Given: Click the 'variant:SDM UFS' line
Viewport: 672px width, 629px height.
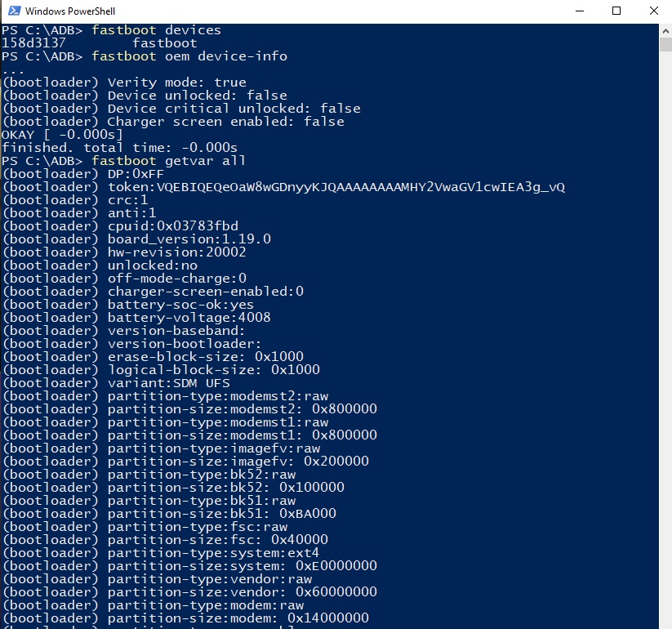Looking at the screenshot, I should pos(116,383).
